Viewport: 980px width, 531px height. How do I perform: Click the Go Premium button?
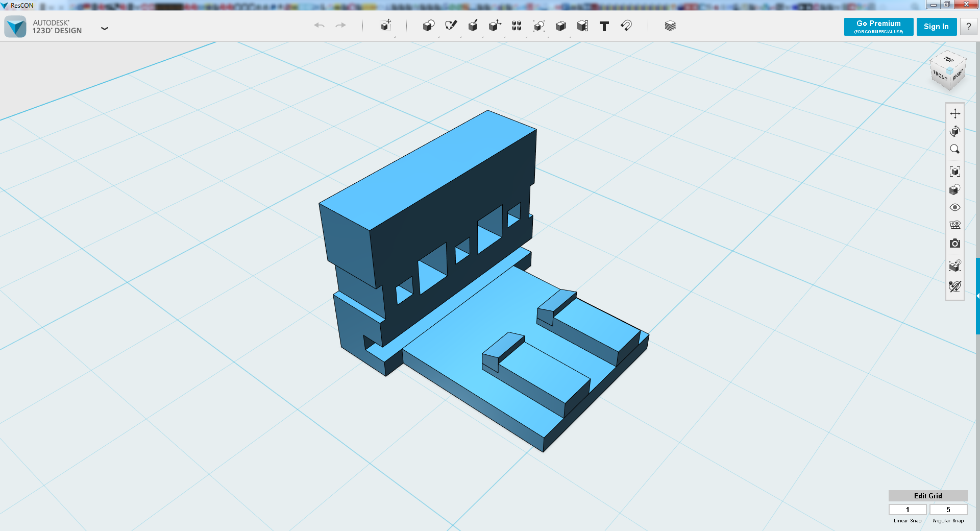878,27
